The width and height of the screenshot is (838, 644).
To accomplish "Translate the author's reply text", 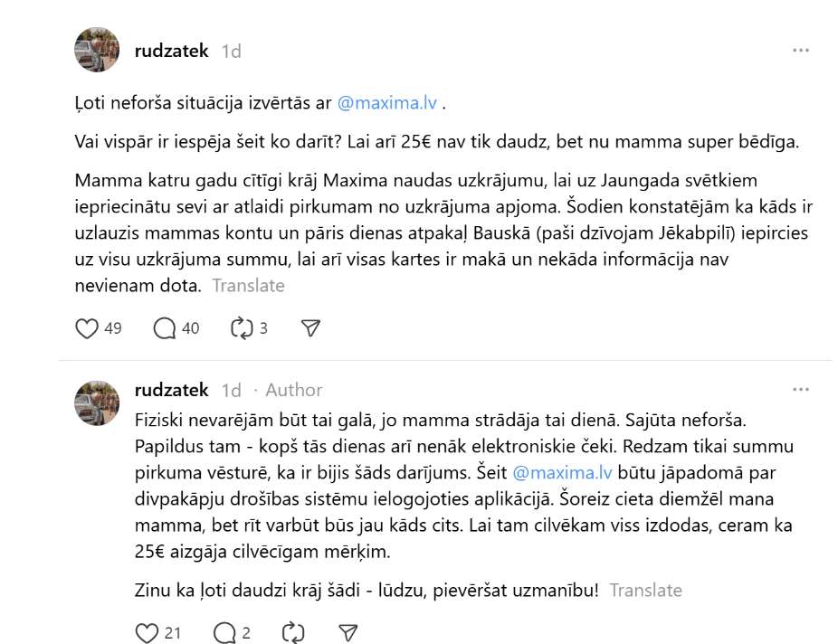I will (645, 591).
